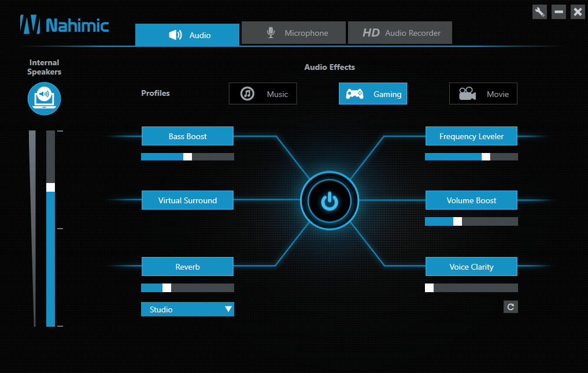The width and height of the screenshot is (588, 373).
Task: Click the reset circular arrow icon
Action: coord(511,307)
